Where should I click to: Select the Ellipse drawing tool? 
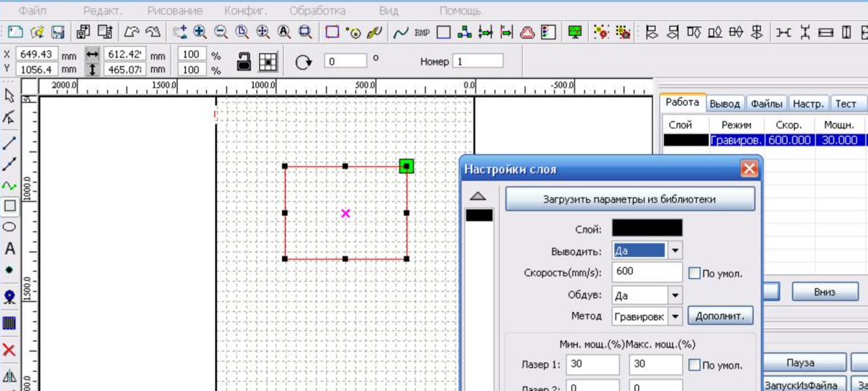click(x=9, y=227)
